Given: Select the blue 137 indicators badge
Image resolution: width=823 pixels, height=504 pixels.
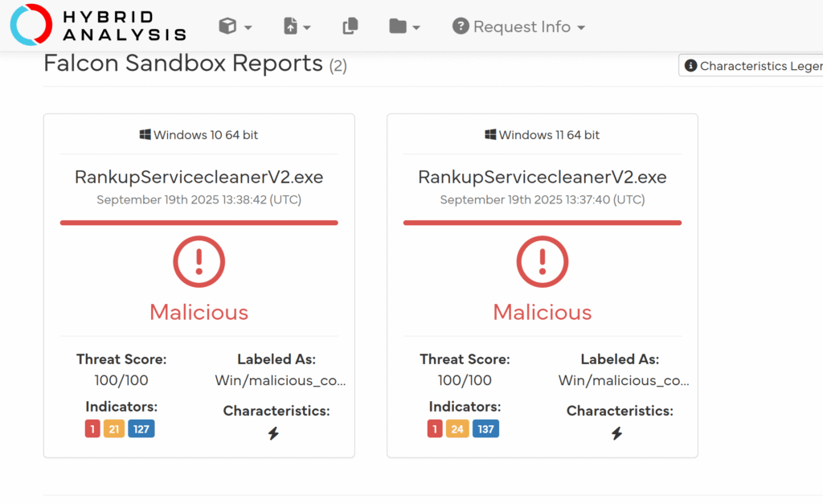Looking at the screenshot, I should (x=485, y=429).
